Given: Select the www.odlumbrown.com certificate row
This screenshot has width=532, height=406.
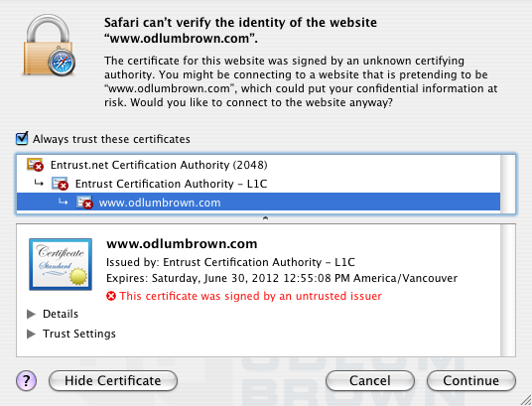Looking at the screenshot, I should [258, 203].
